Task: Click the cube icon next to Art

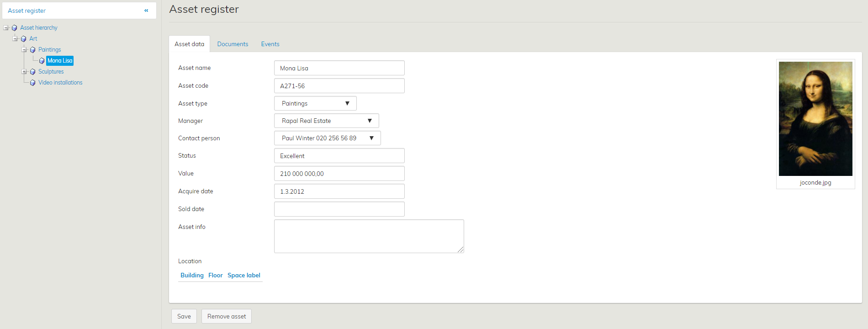Action: coord(24,39)
